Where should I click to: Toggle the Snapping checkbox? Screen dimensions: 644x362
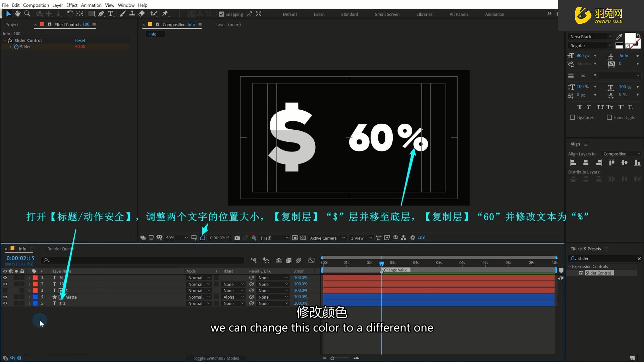click(x=221, y=14)
